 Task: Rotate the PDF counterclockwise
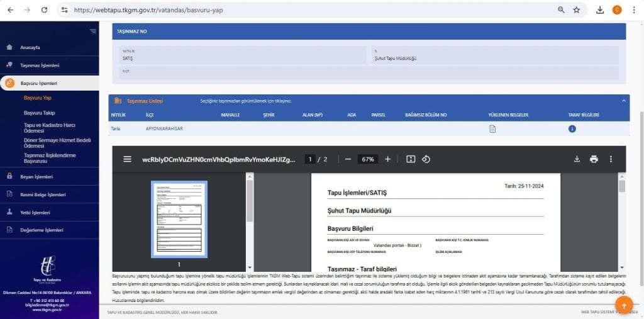click(x=426, y=159)
